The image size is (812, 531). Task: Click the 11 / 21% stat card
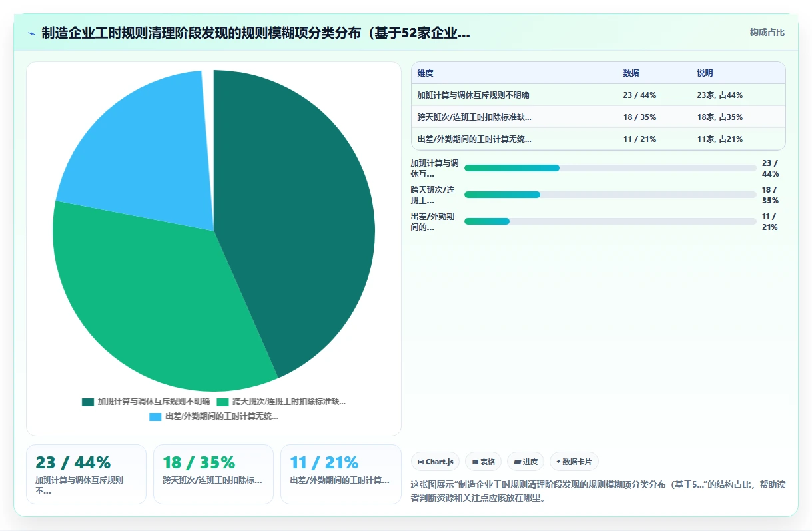341,474
